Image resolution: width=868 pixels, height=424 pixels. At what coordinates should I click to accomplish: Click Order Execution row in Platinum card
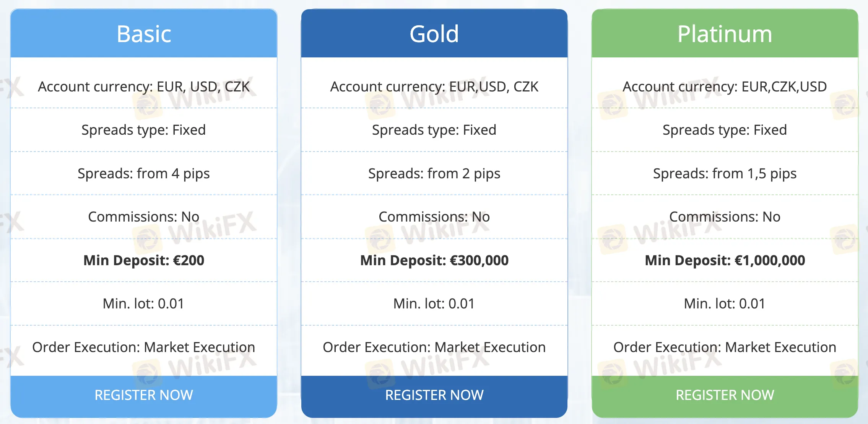(725, 347)
